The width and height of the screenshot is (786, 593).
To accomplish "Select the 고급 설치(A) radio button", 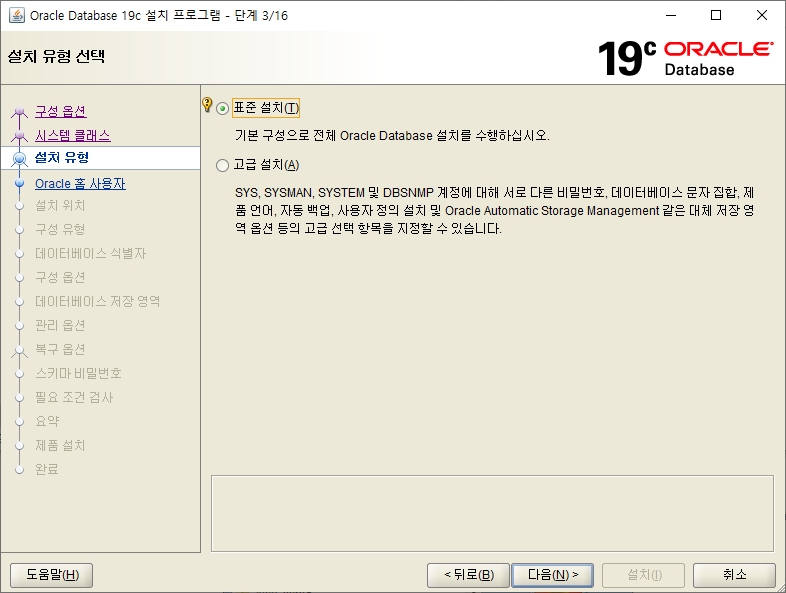I will tap(223, 165).
